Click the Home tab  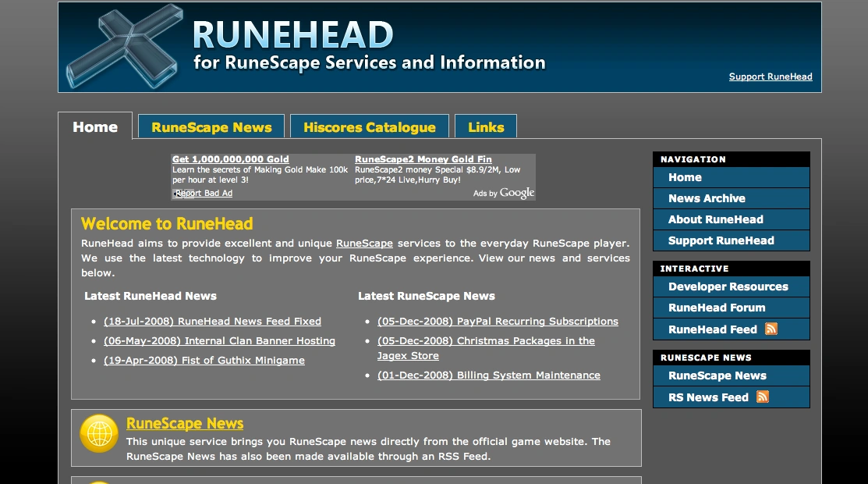[95, 127]
